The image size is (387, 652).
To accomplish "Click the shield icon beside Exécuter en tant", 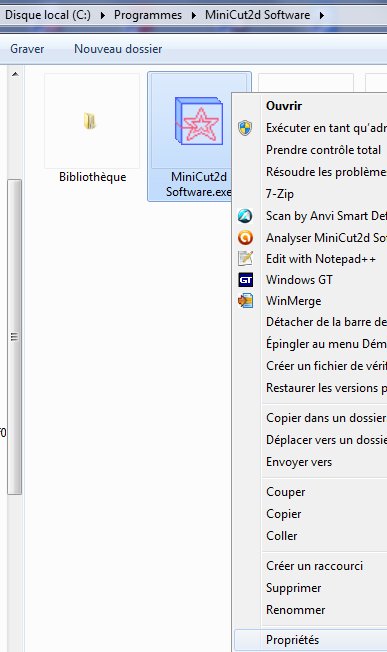I will 245,128.
